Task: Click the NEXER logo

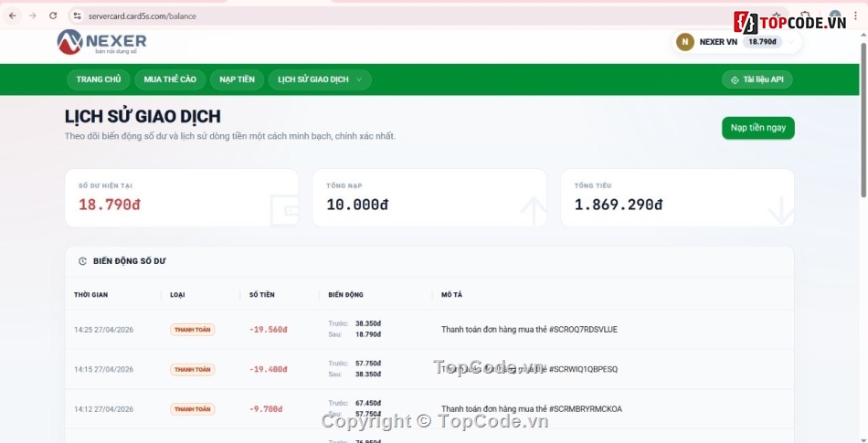Action: (101, 42)
